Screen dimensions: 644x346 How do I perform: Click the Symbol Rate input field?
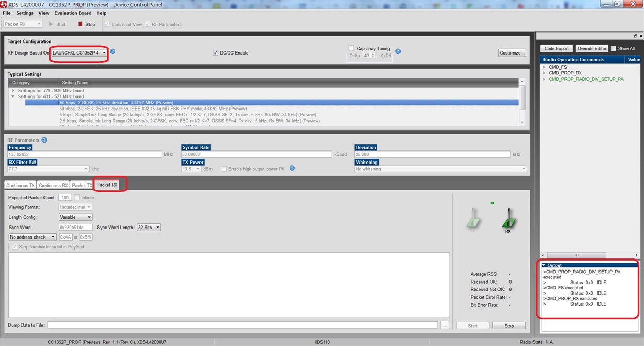click(257, 154)
